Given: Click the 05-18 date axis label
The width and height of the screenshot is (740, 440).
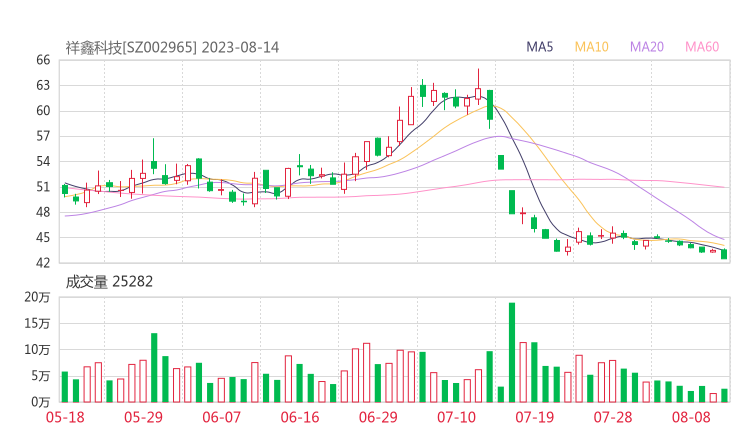Looking at the screenshot, I should coord(65,417).
